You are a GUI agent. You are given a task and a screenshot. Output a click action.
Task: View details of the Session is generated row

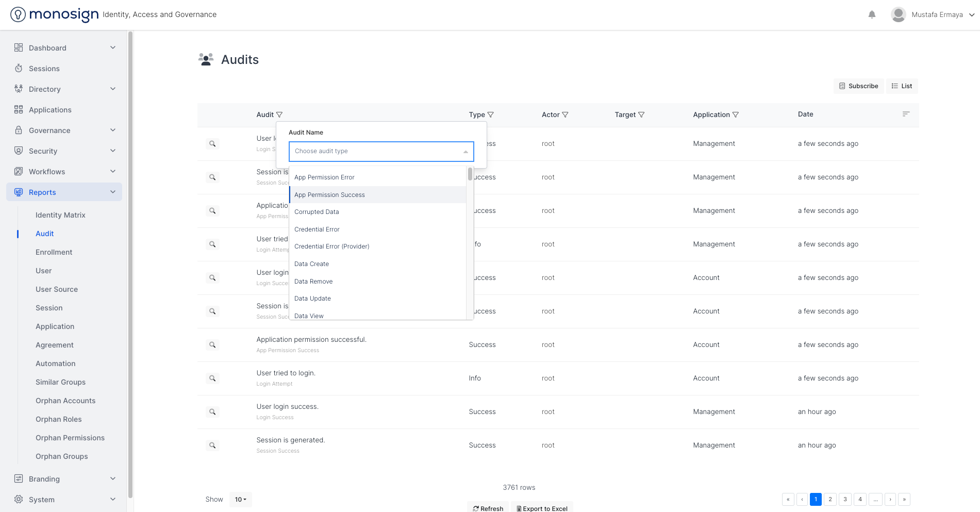tap(212, 445)
